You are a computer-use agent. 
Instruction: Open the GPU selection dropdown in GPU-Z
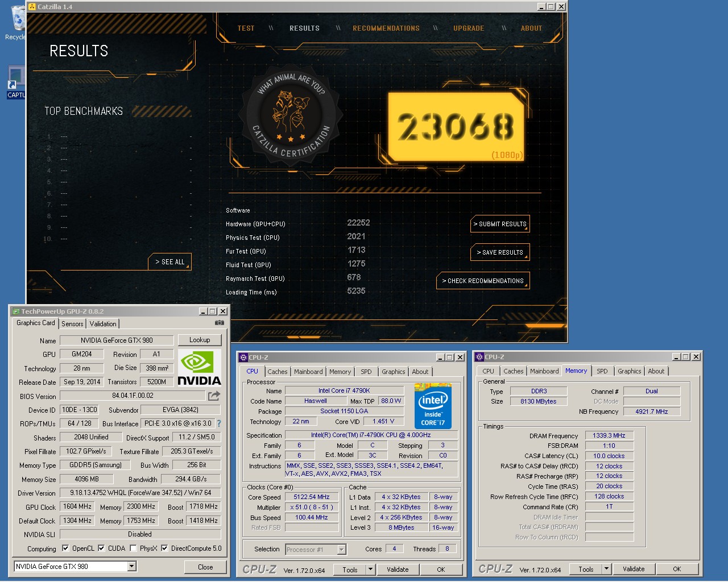click(x=132, y=566)
